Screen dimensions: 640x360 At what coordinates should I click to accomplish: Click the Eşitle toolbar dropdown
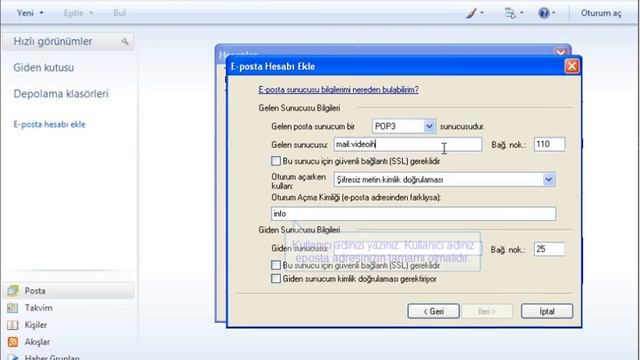[78, 13]
